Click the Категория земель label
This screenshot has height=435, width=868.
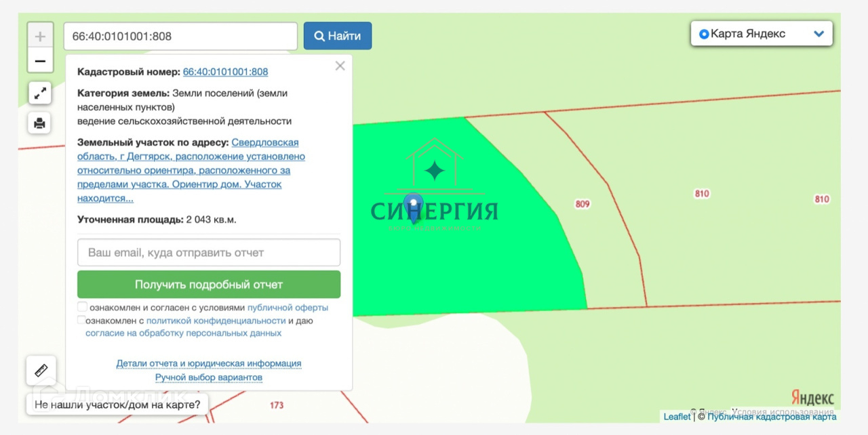tap(123, 94)
